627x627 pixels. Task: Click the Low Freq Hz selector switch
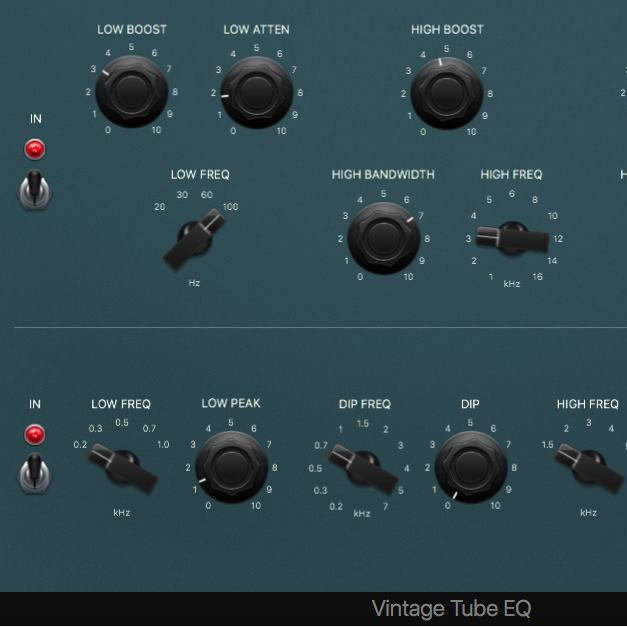[194, 240]
